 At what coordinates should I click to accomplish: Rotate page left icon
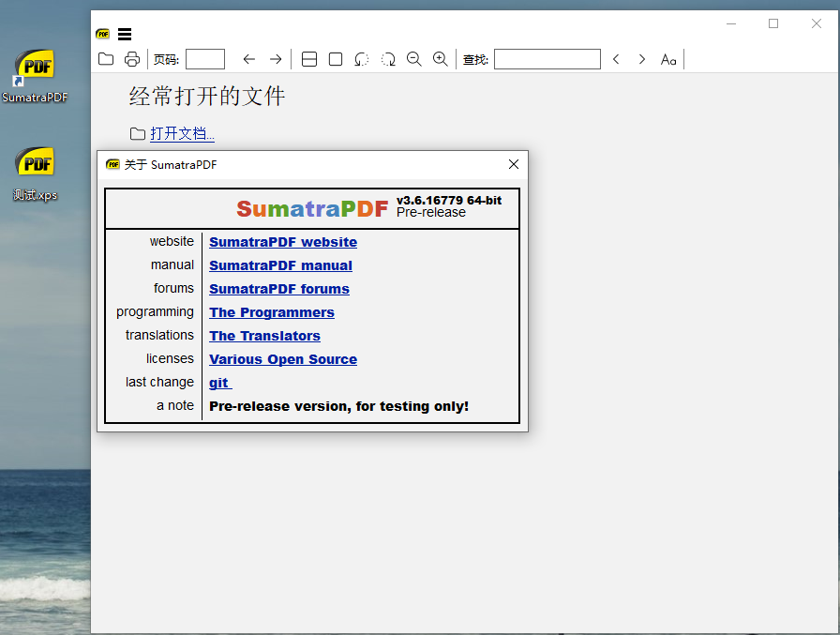(362, 59)
